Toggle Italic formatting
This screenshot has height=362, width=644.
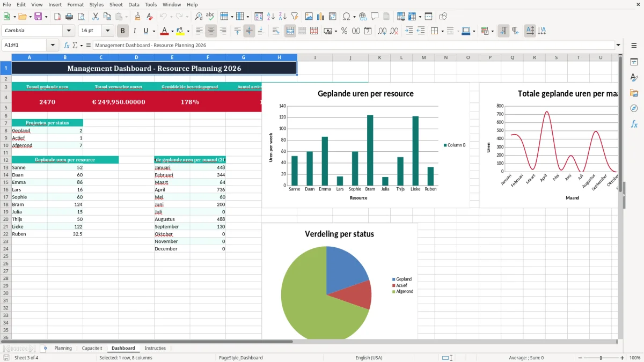click(x=134, y=31)
